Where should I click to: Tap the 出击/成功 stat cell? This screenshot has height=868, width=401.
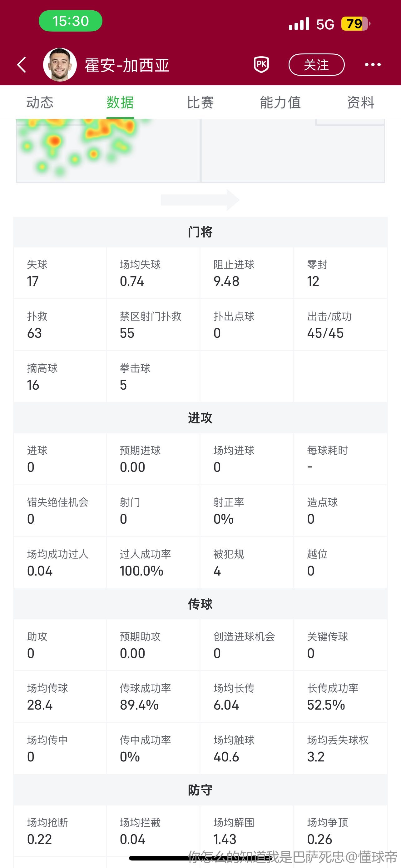coord(340,325)
